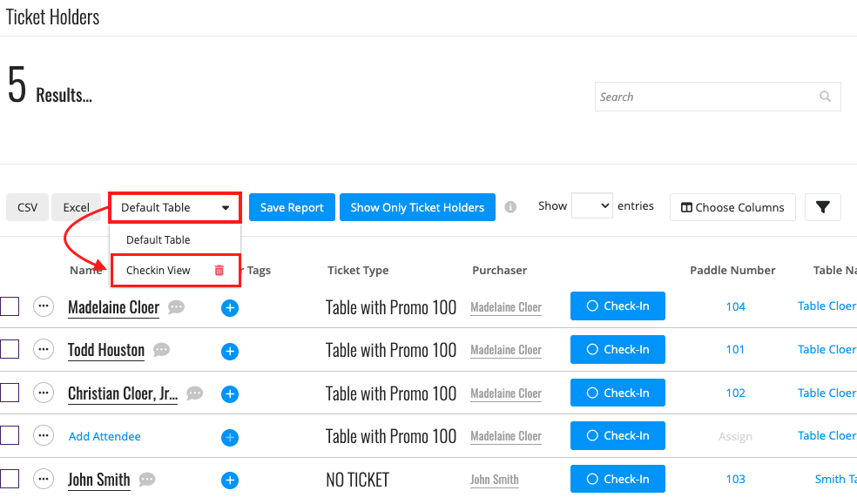Open the Show entries count dropdown
Image resolution: width=857 pixels, height=504 pixels.
592,205
